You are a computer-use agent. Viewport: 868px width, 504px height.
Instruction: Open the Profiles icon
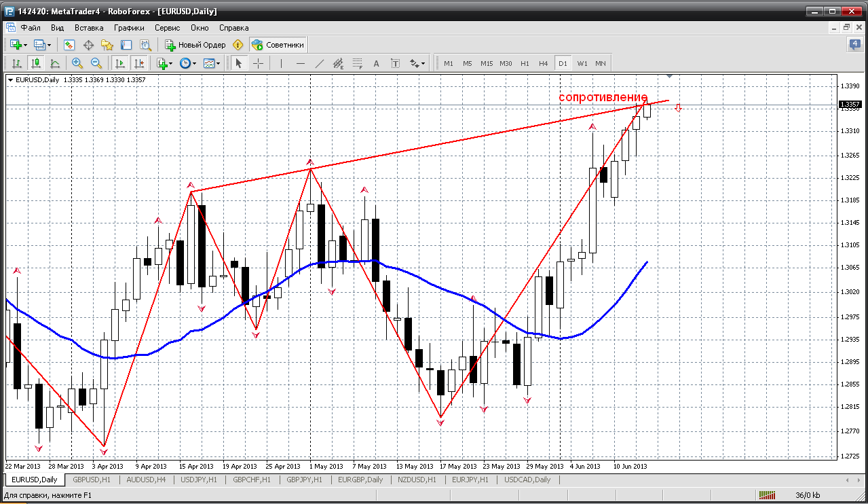[x=39, y=45]
